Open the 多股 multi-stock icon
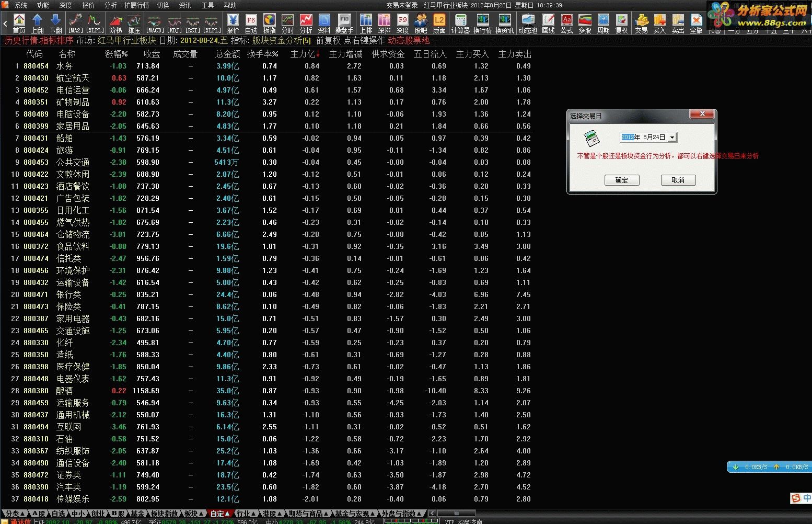Image resolution: width=812 pixels, height=524 pixels. [585, 24]
